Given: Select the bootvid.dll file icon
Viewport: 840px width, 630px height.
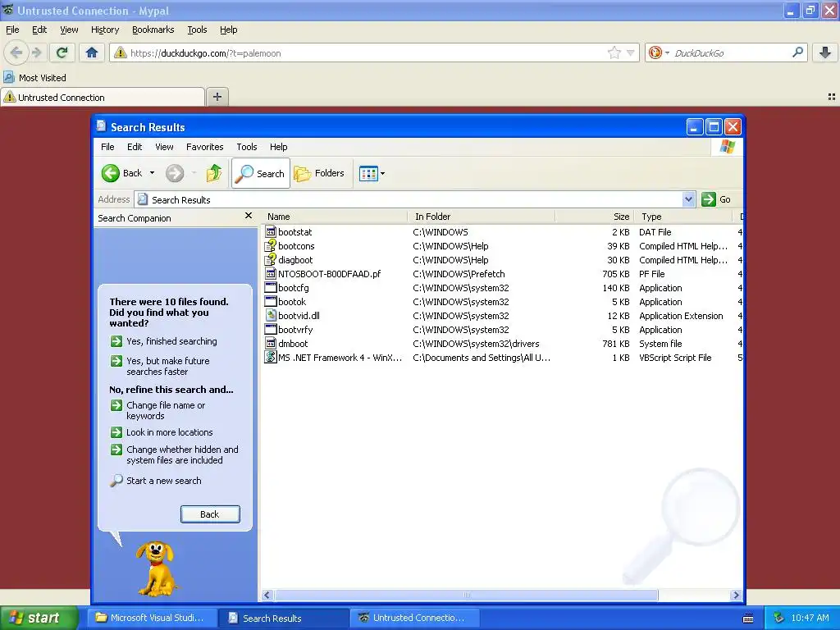Looking at the screenshot, I should click(x=271, y=316).
